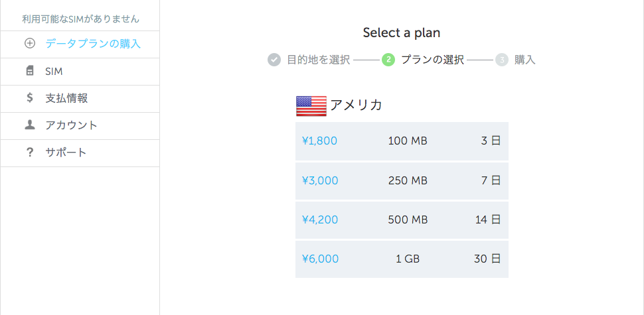
Task: Click the person icon for アカウント
Action: tap(30, 125)
